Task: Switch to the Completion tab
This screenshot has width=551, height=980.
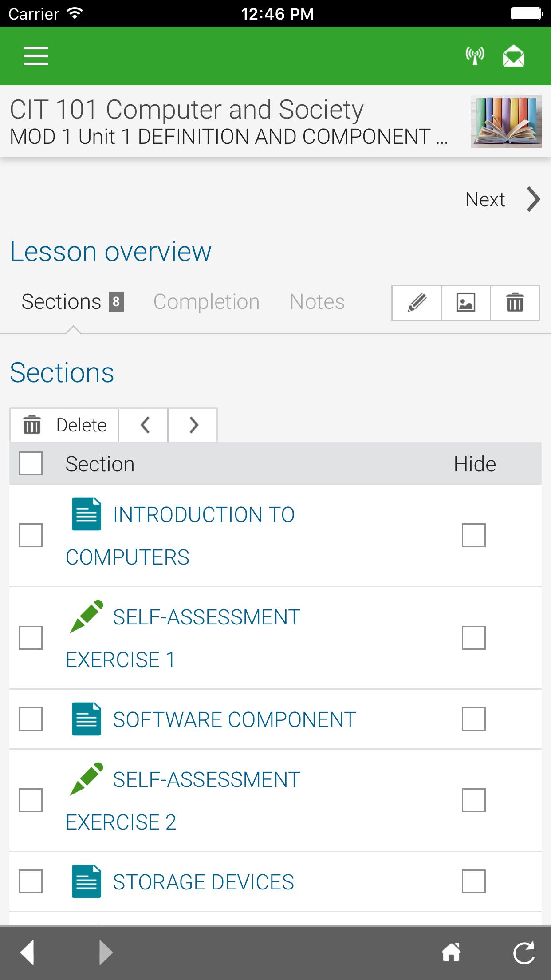Action: (206, 302)
